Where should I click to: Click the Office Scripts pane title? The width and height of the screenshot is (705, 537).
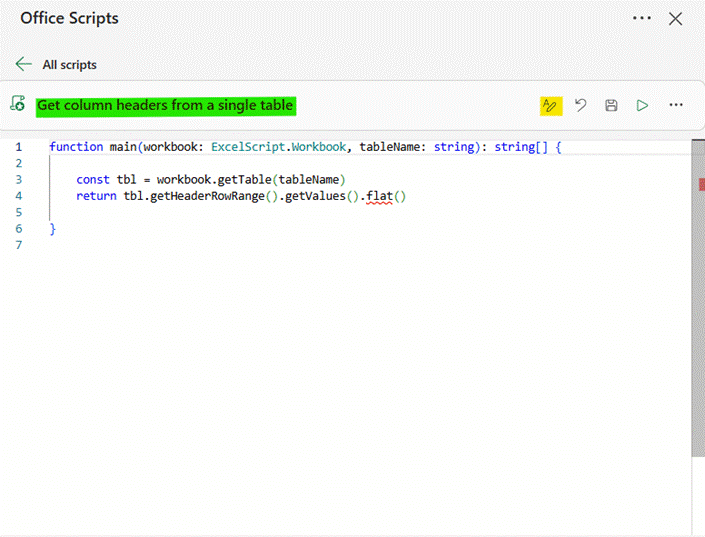[x=69, y=18]
